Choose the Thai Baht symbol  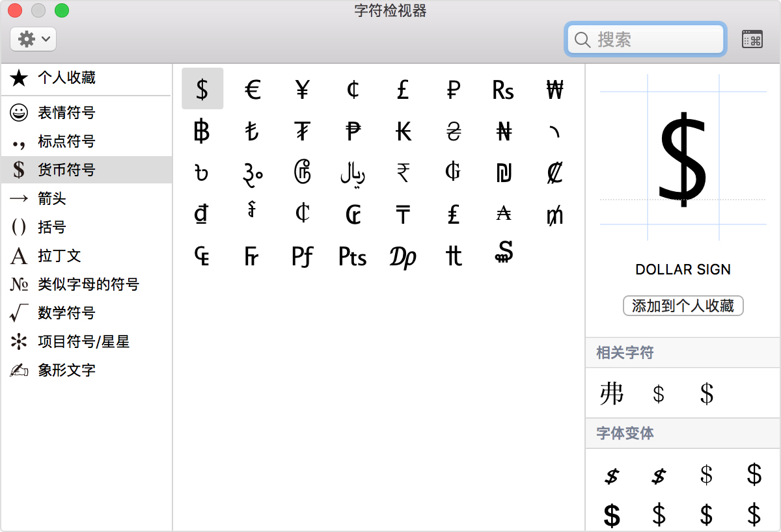click(202, 131)
